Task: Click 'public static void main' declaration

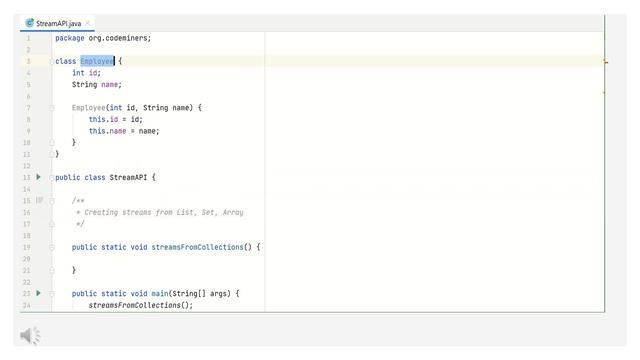Action: 156,293
